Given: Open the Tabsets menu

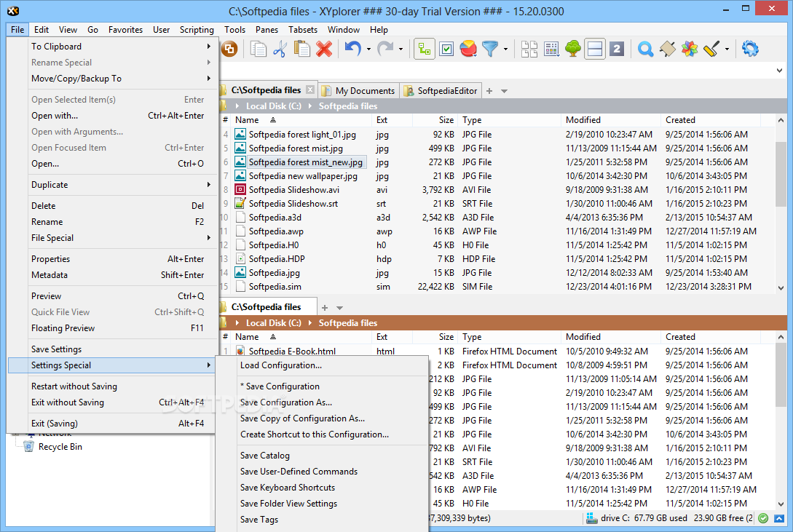Looking at the screenshot, I should point(303,30).
